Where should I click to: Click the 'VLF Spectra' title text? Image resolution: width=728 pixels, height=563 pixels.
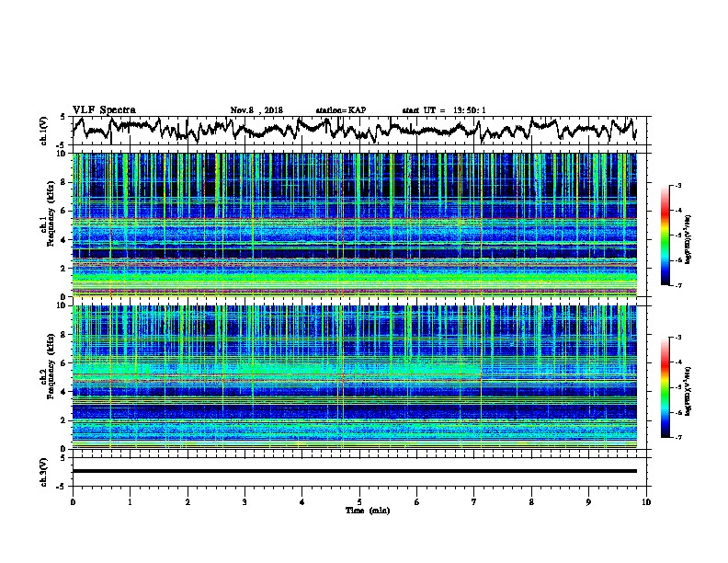104,110
